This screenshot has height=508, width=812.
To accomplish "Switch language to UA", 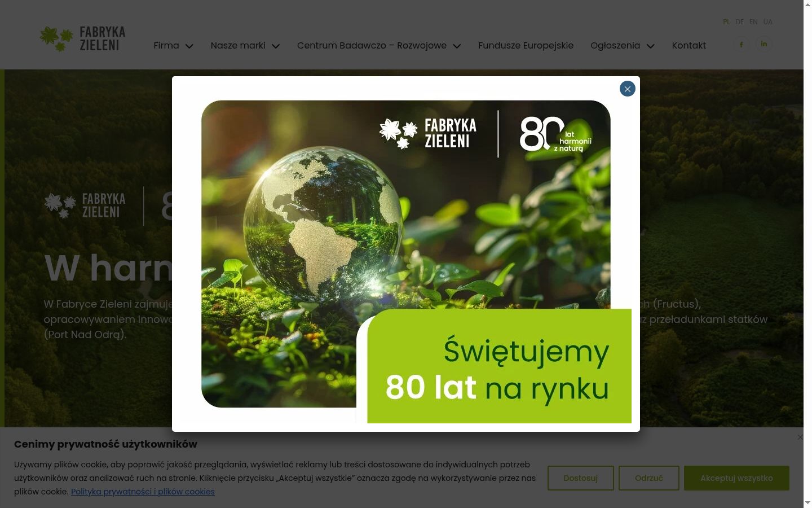I will (768, 22).
